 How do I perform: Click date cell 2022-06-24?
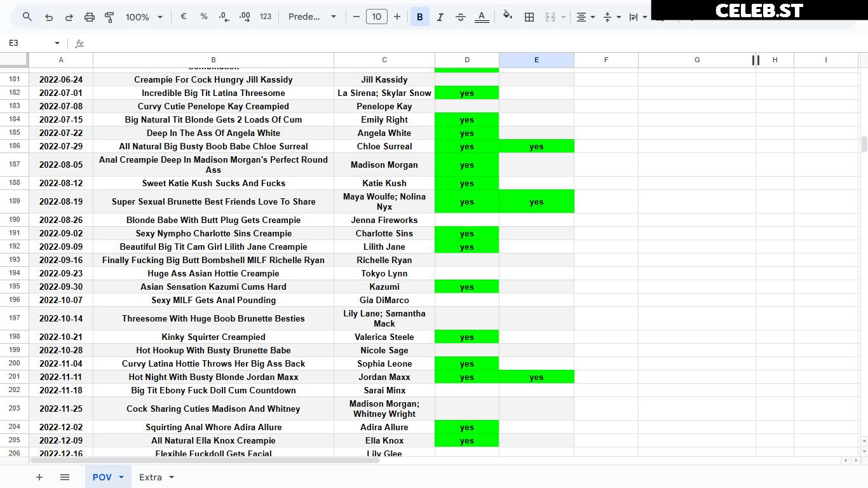(x=61, y=79)
